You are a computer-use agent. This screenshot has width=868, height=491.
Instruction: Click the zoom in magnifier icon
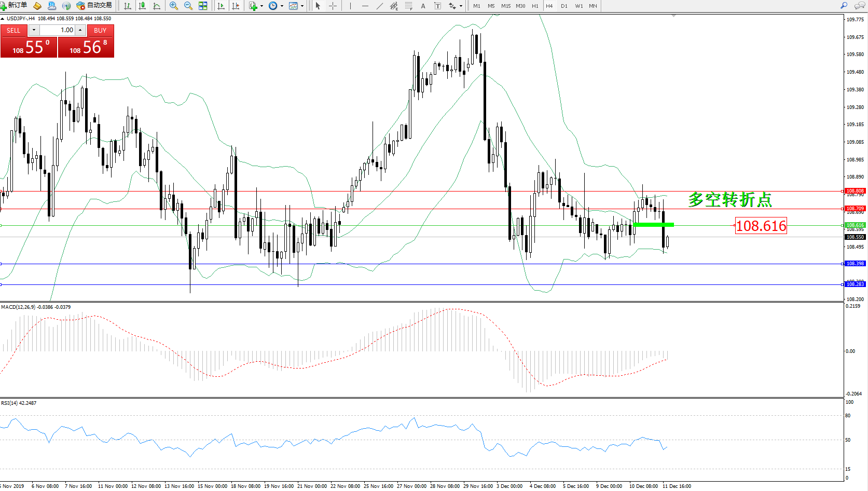(173, 6)
